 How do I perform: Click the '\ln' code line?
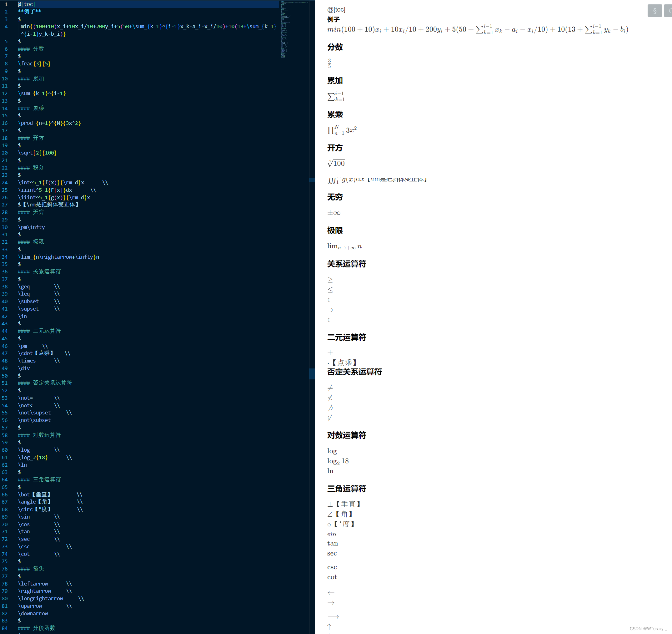point(22,465)
